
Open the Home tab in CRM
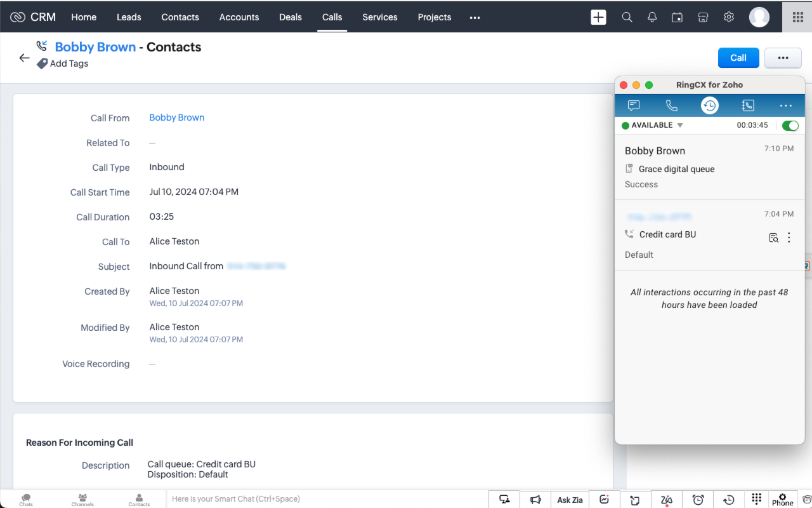(84, 17)
